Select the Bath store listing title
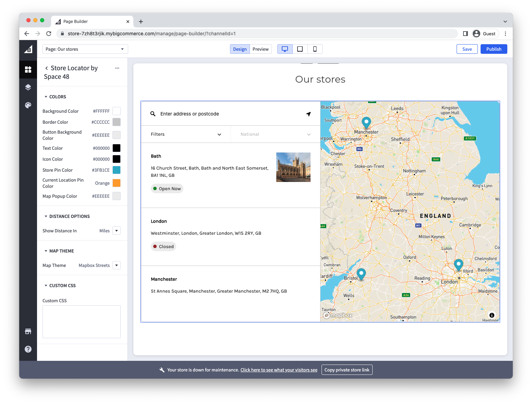 pos(156,156)
